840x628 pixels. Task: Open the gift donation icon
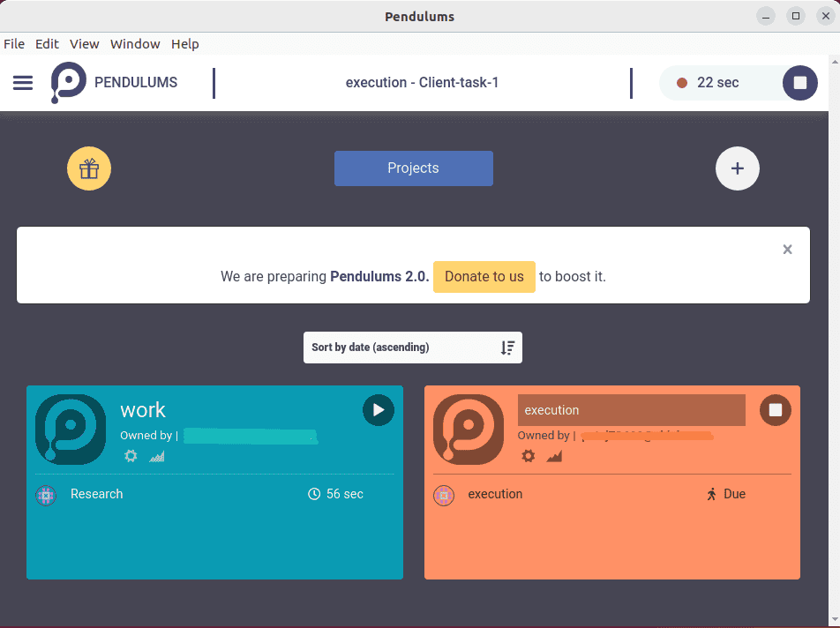point(89,168)
